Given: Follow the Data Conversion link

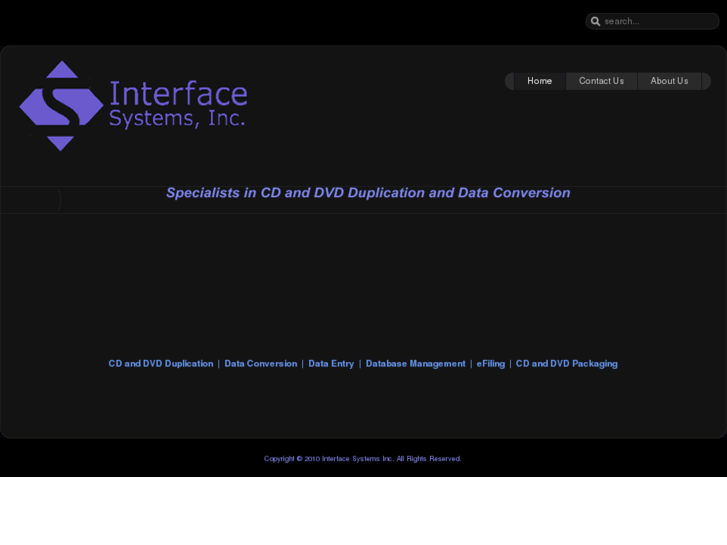Looking at the screenshot, I should (x=261, y=364).
